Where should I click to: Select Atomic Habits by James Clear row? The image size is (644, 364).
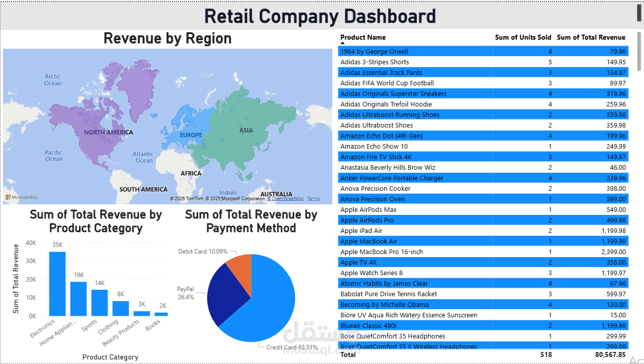coord(483,283)
